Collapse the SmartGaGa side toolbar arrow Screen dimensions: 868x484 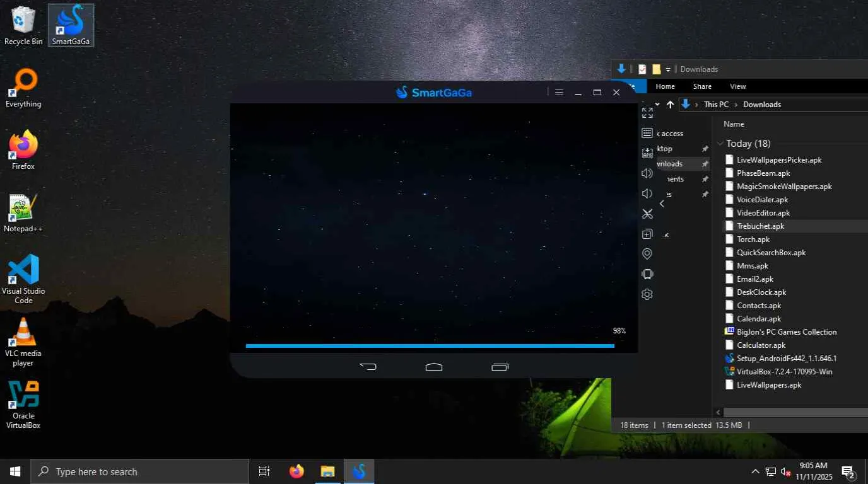[662, 203]
